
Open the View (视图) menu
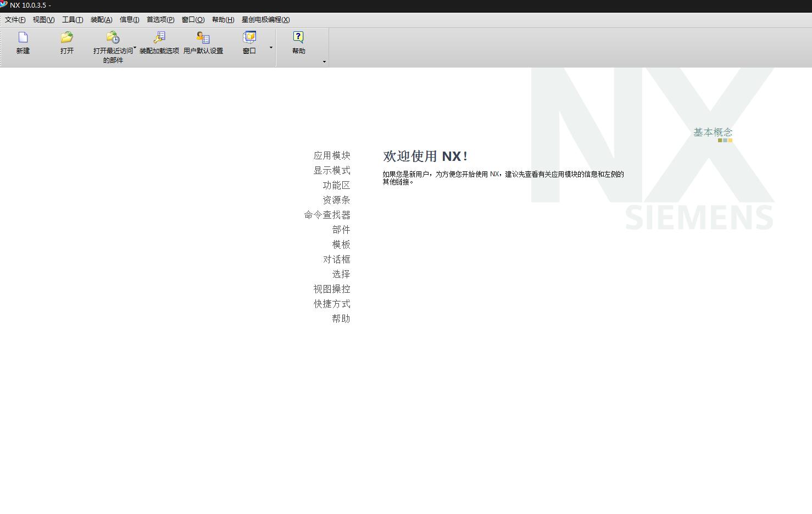point(43,20)
